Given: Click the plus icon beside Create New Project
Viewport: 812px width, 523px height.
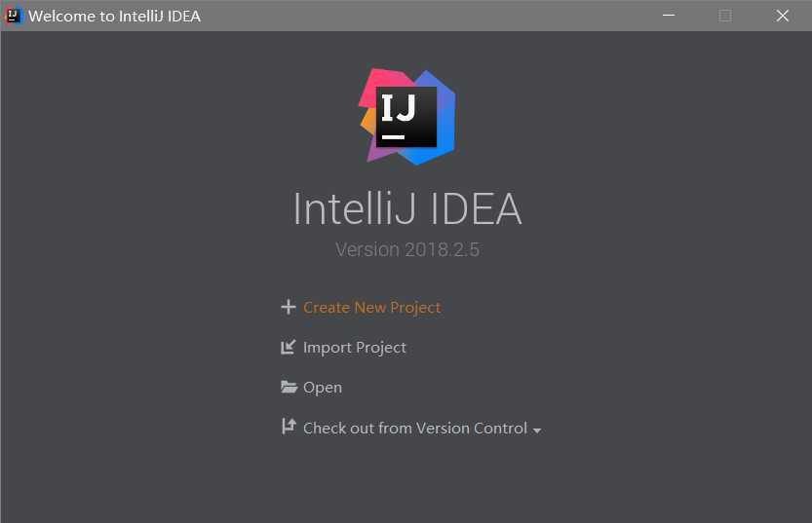Looking at the screenshot, I should (289, 307).
